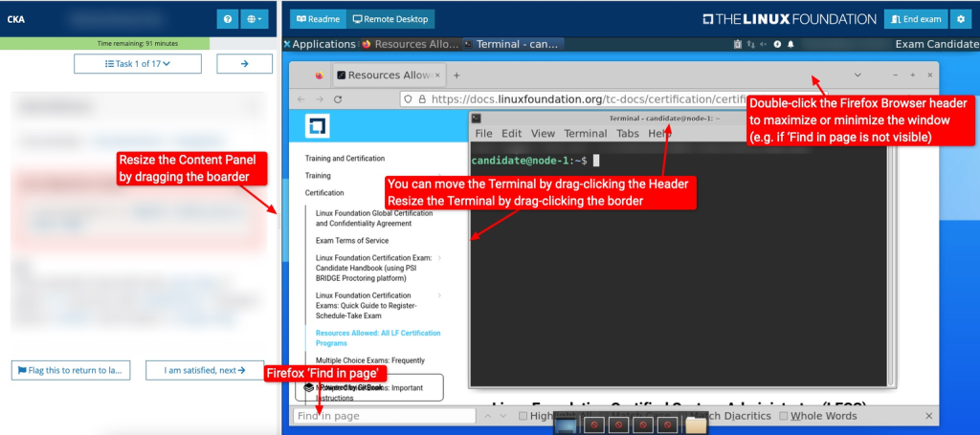Click the help question mark icon
This screenshot has width=980, height=435.
pos(228,19)
